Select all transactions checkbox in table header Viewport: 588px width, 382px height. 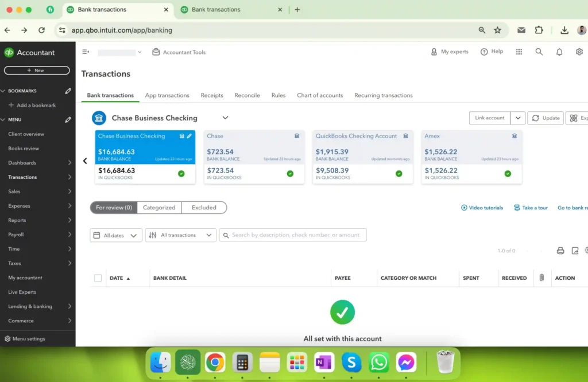coord(98,278)
